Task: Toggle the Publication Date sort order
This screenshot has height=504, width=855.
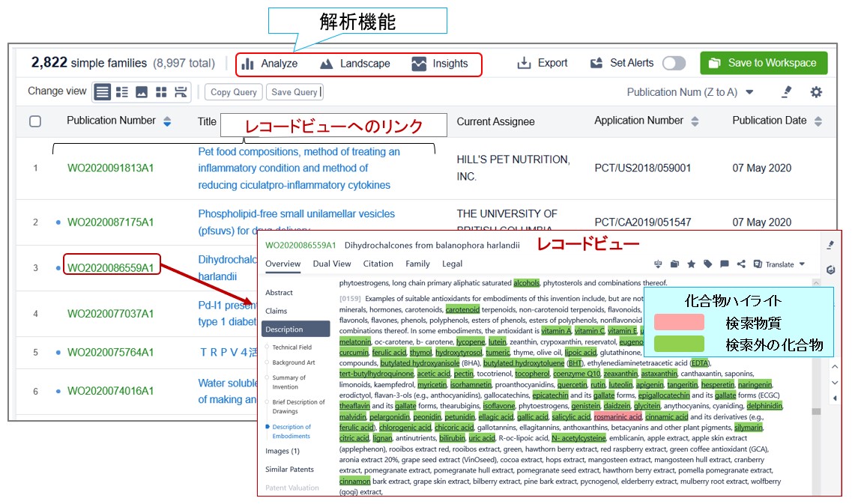Action: click(819, 122)
